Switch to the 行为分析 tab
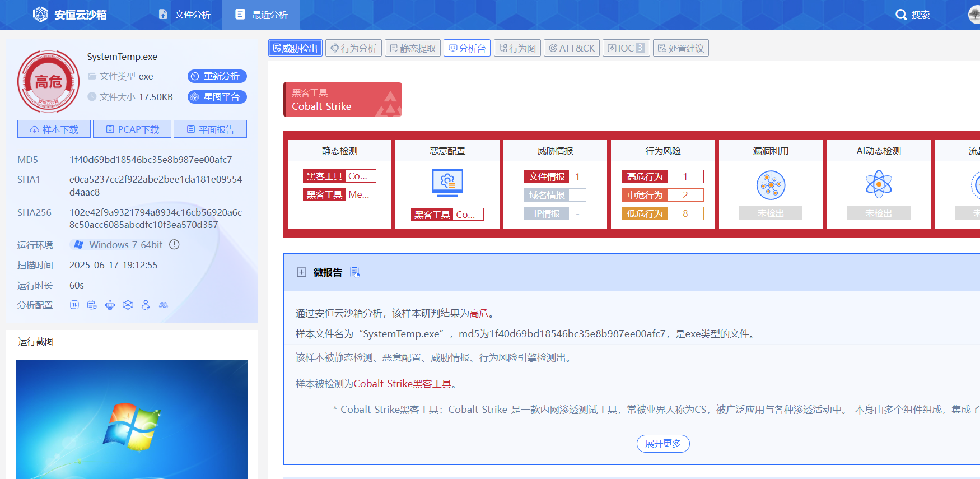The width and height of the screenshot is (980, 479). coord(354,48)
